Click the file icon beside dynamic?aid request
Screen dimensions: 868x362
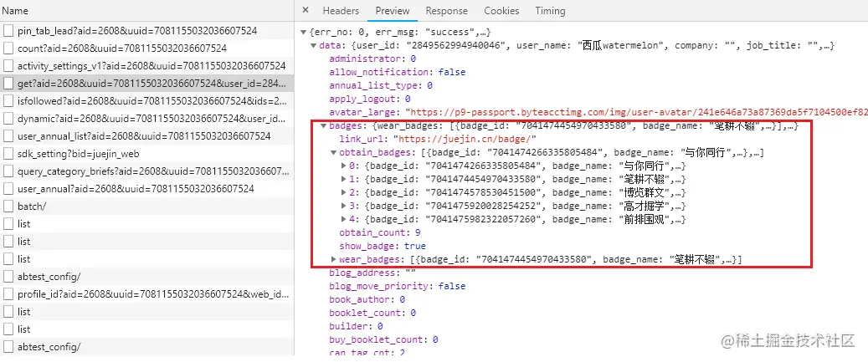(x=8, y=119)
